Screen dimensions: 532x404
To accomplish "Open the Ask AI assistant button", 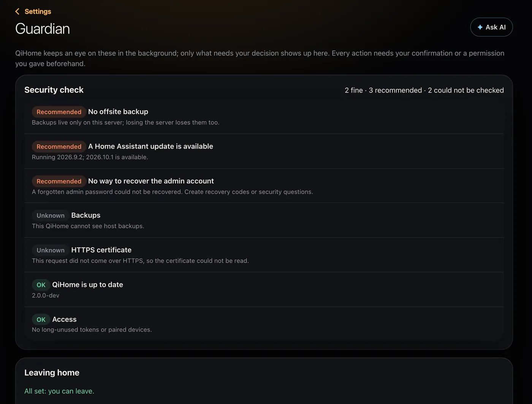I will [x=491, y=27].
